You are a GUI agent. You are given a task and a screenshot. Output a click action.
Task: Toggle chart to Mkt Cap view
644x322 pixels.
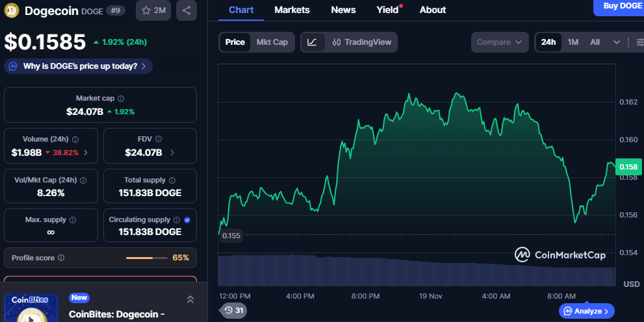pos(272,42)
